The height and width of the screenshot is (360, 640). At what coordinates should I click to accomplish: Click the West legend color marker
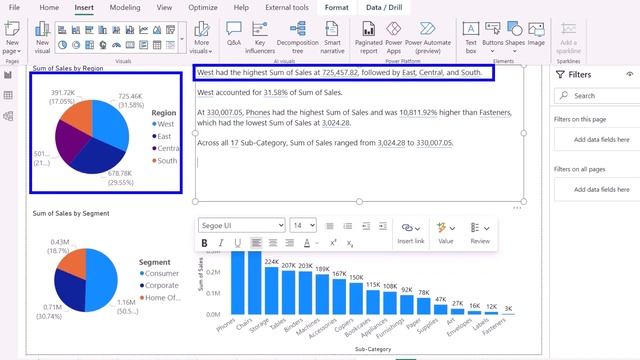(154, 124)
